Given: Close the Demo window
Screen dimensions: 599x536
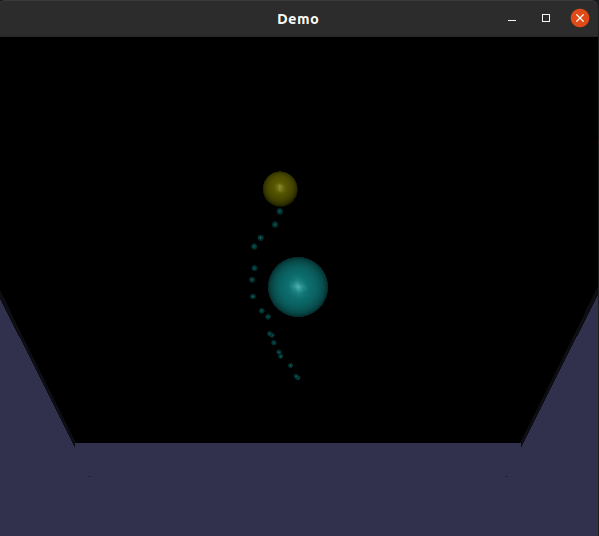Looking at the screenshot, I should coord(580,18).
